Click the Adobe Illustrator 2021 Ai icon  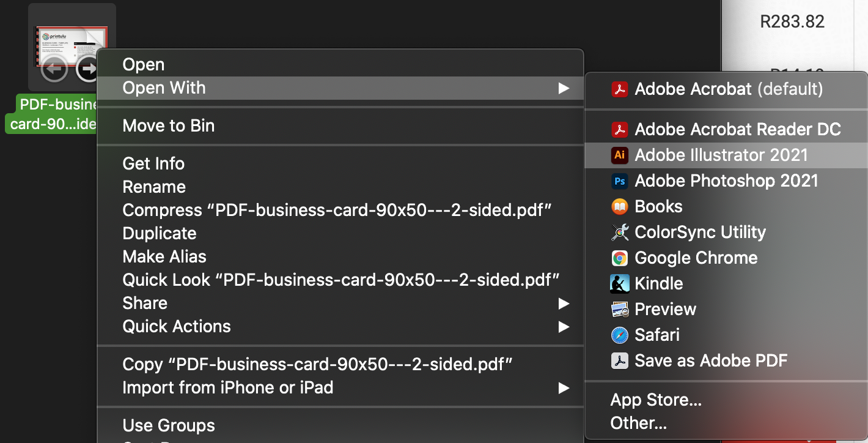(x=620, y=155)
